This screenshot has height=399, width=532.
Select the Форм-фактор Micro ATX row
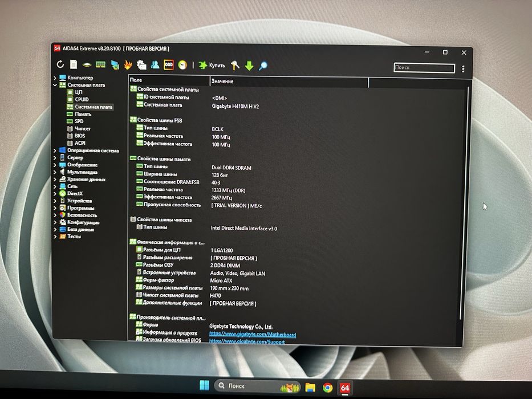click(x=184, y=280)
